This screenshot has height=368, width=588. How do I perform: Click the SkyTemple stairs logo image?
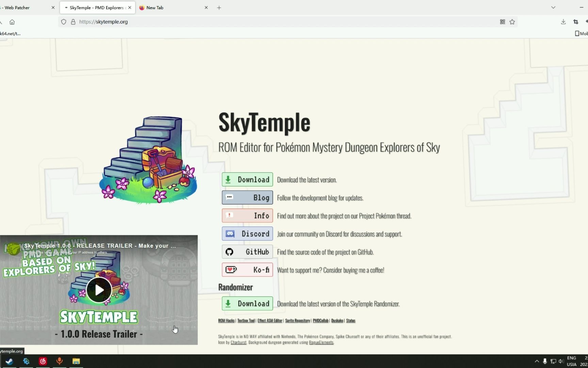click(x=148, y=160)
